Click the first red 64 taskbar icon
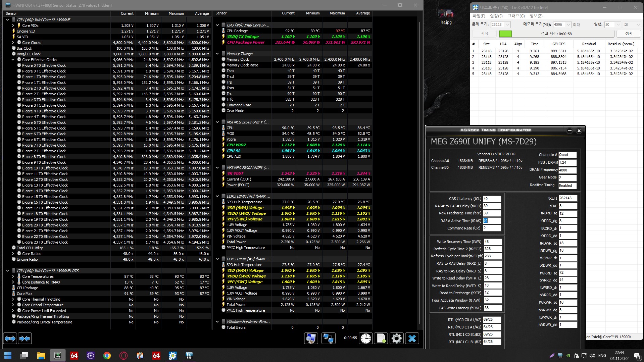 click(74, 356)
